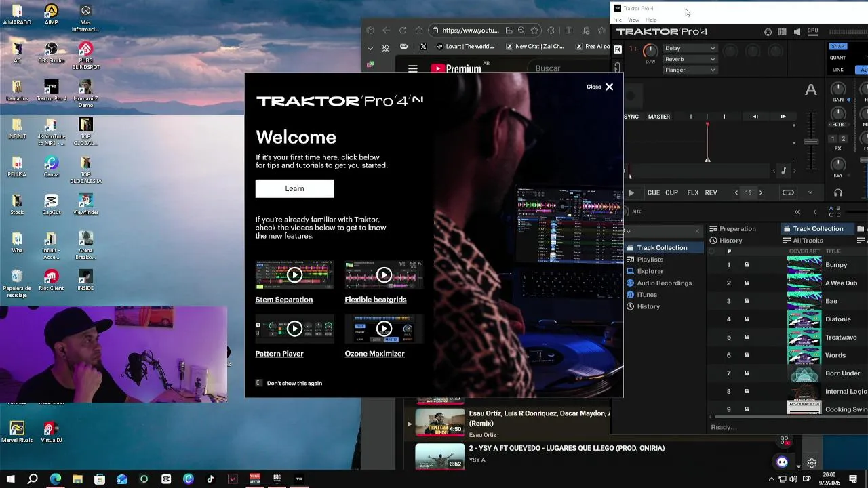Viewport: 868px width, 488px height.
Task: Open the File menu in Traktor
Action: coord(618,20)
